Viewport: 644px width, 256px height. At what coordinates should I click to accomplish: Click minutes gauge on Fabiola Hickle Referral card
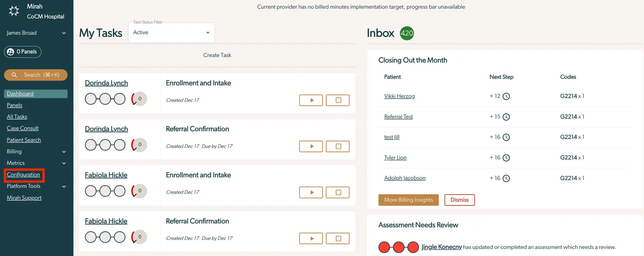[x=139, y=237]
